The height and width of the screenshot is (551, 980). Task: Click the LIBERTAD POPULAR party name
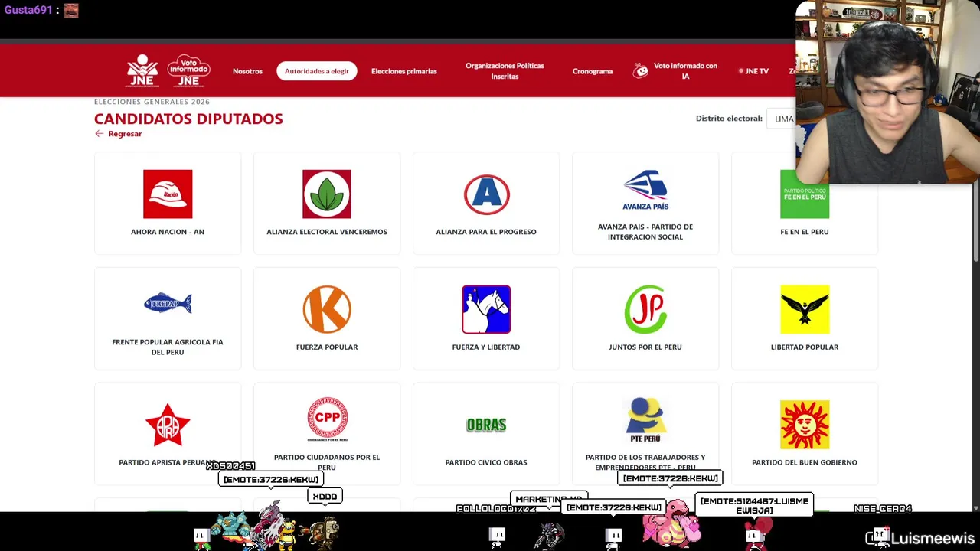[805, 347]
